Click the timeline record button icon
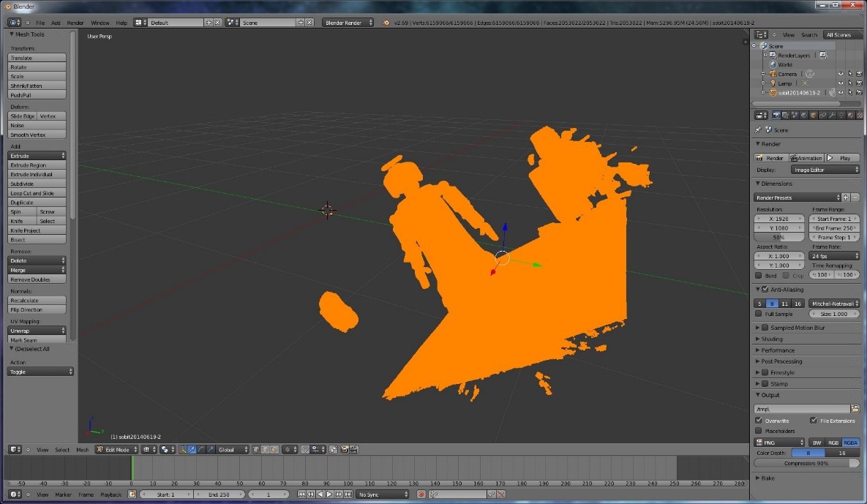Screen dimensions: 867x504 tap(421, 494)
